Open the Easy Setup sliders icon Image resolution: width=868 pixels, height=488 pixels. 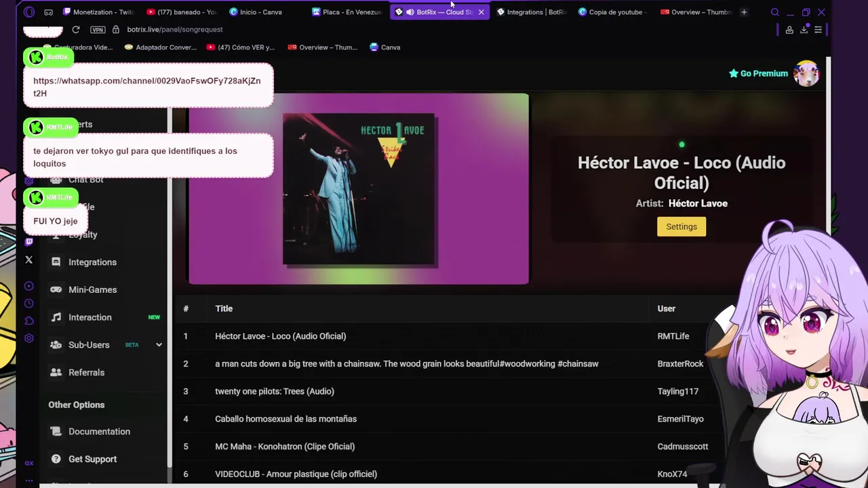818,30
